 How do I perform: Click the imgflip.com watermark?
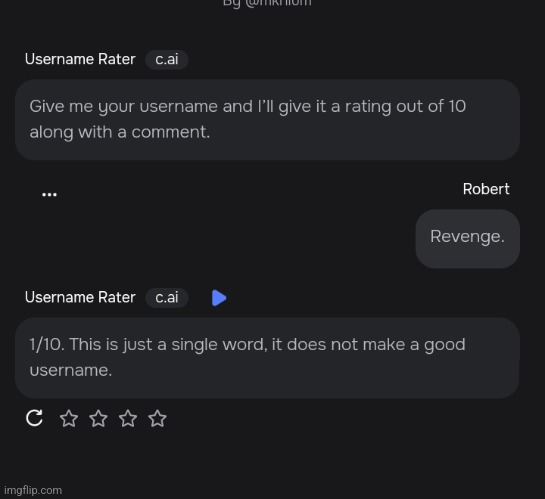[33, 490]
